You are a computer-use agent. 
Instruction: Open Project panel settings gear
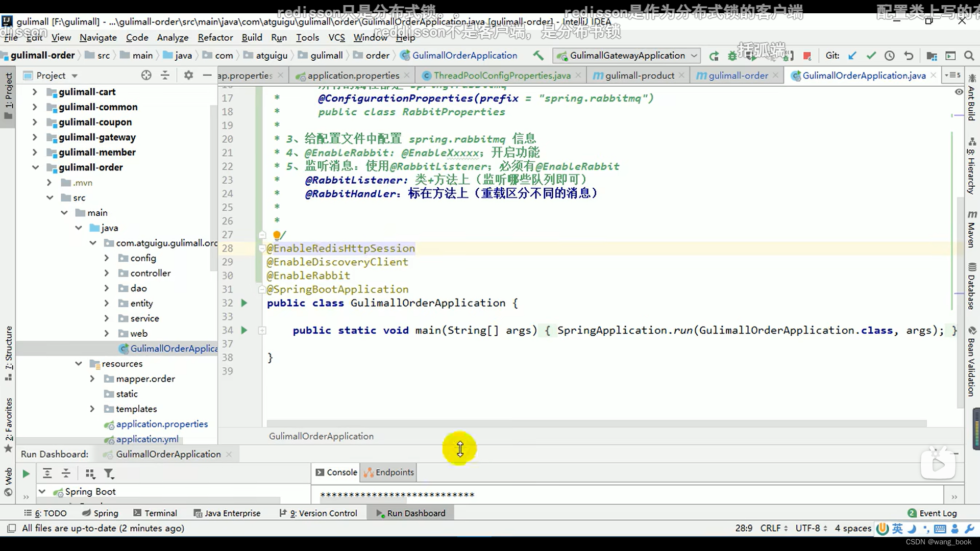point(188,76)
